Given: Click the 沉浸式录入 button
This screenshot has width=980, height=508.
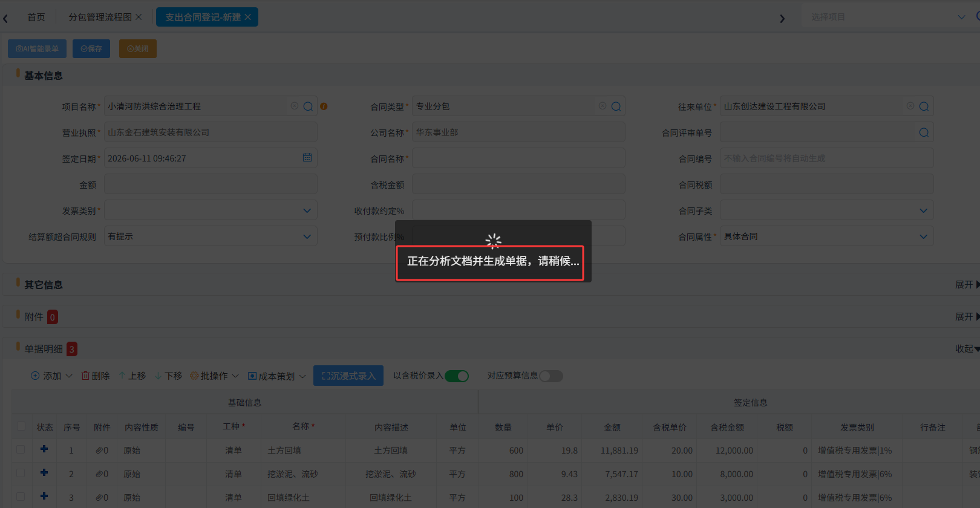Looking at the screenshot, I should click(348, 376).
